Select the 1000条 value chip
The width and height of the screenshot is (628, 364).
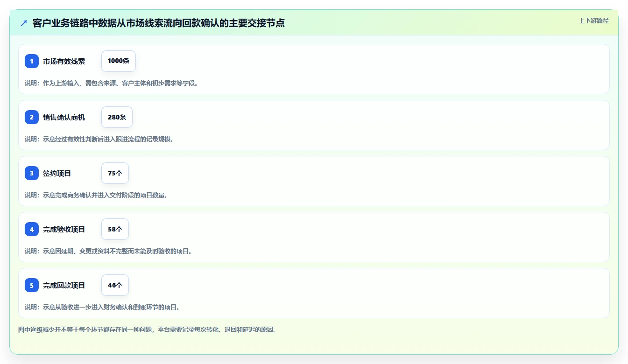coord(119,61)
